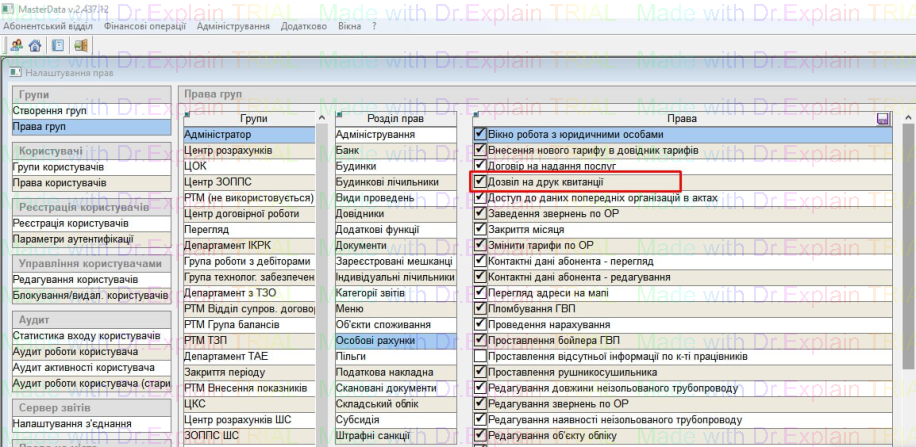Select Субсидія in the Розділ прав list
The height and width of the screenshot is (447, 916).
(360, 421)
